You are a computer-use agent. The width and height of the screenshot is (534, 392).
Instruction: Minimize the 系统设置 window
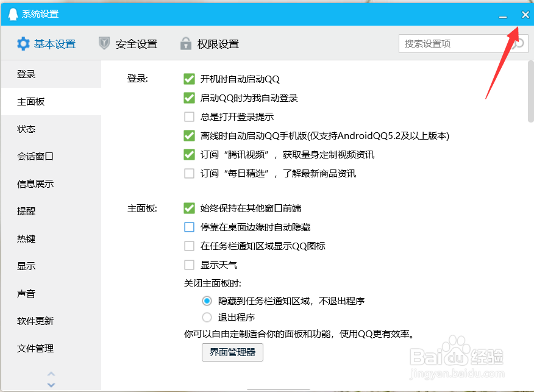point(503,16)
